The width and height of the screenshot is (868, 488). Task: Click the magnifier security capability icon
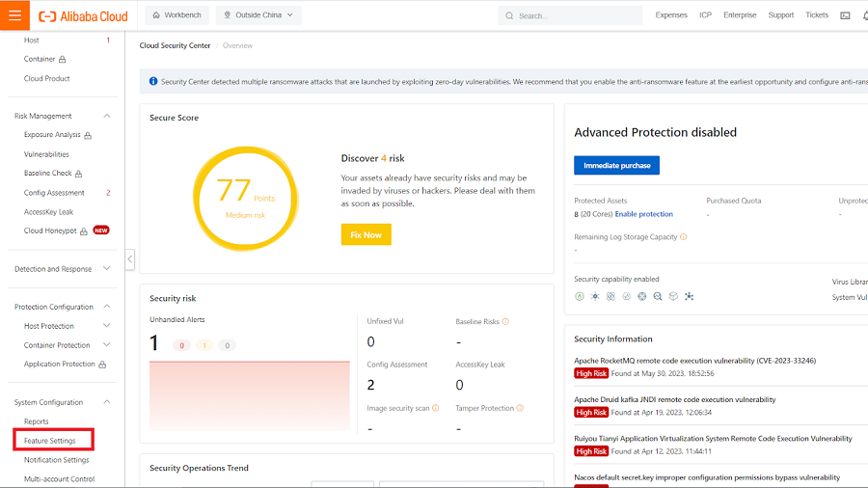click(657, 296)
